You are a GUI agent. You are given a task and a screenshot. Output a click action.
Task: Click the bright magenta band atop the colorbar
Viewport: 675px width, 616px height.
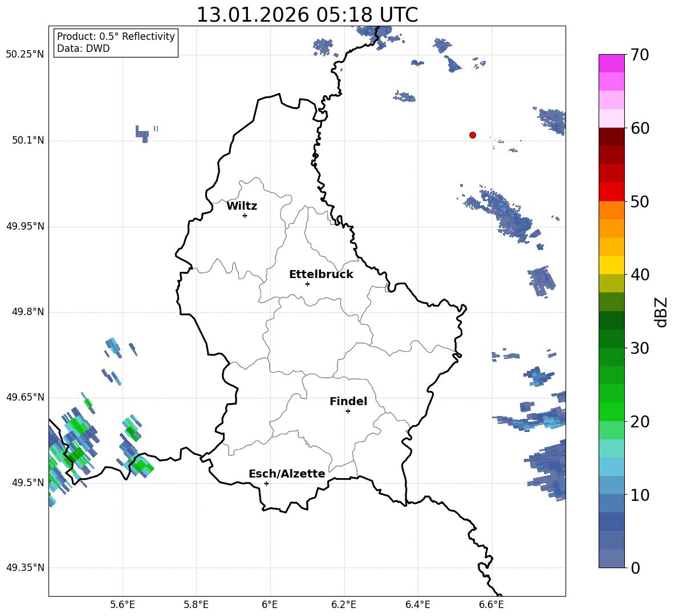pyautogui.click(x=611, y=63)
